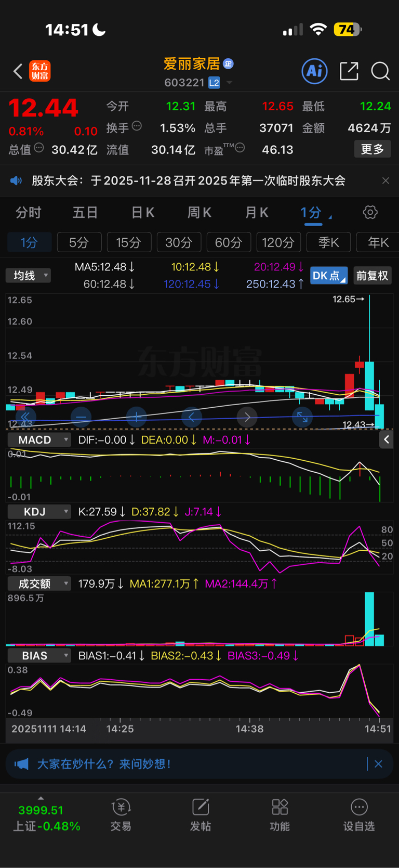
Task: Open the 成交额 indicator dropdown
Action: 39,584
